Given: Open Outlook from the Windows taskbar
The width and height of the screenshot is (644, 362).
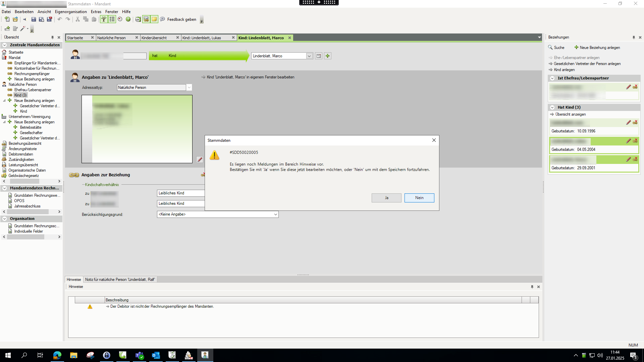Looking at the screenshot, I should pos(156,355).
